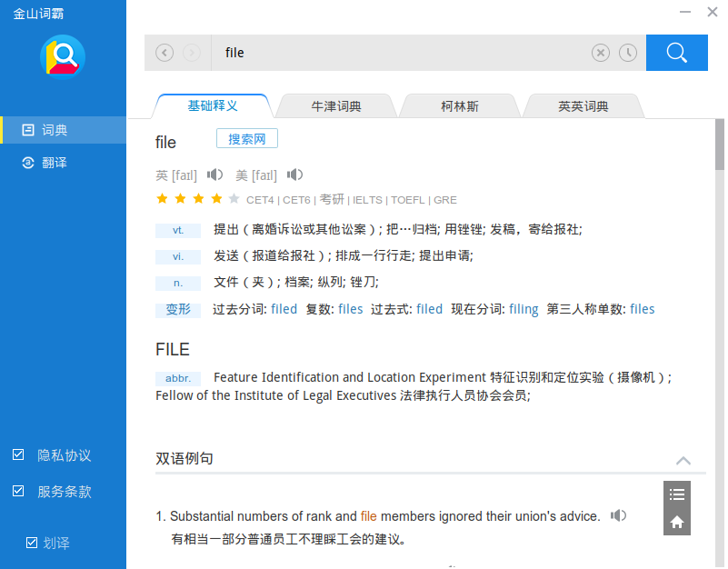This screenshot has width=728, height=569.
Task: Open search history clock icon
Action: point(628,53)
